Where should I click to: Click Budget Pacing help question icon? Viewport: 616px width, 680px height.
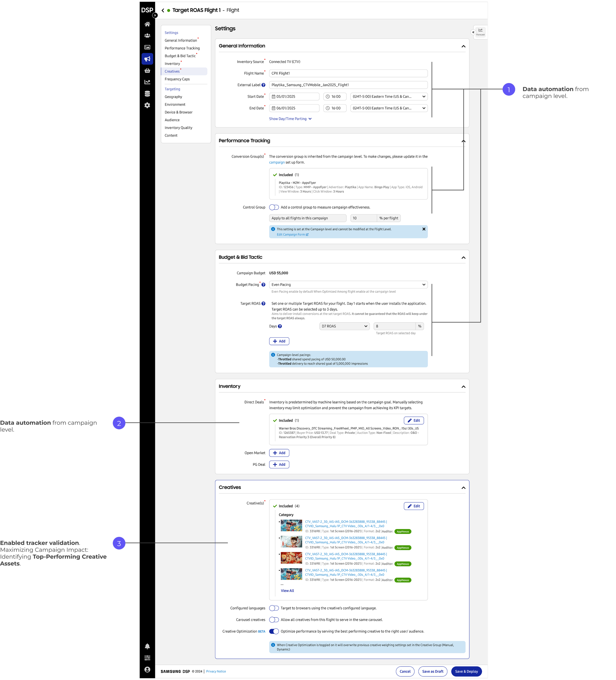coord(263,285)
